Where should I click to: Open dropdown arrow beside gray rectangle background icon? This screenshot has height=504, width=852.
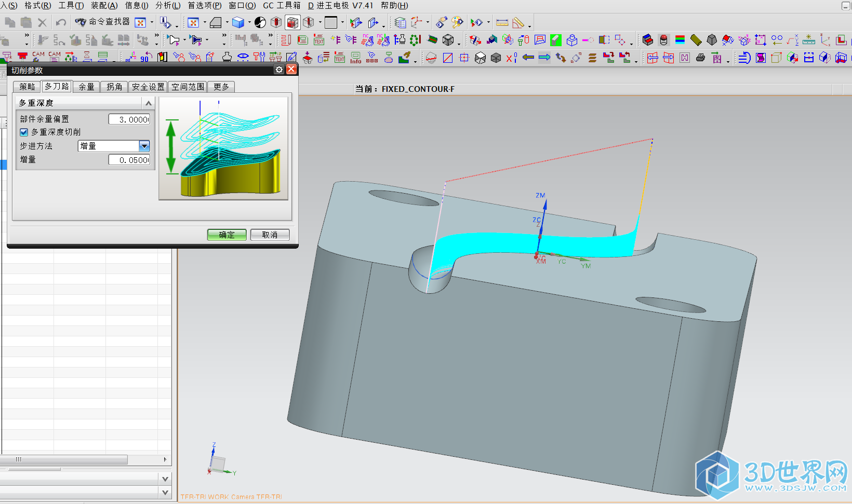[342, 22]
